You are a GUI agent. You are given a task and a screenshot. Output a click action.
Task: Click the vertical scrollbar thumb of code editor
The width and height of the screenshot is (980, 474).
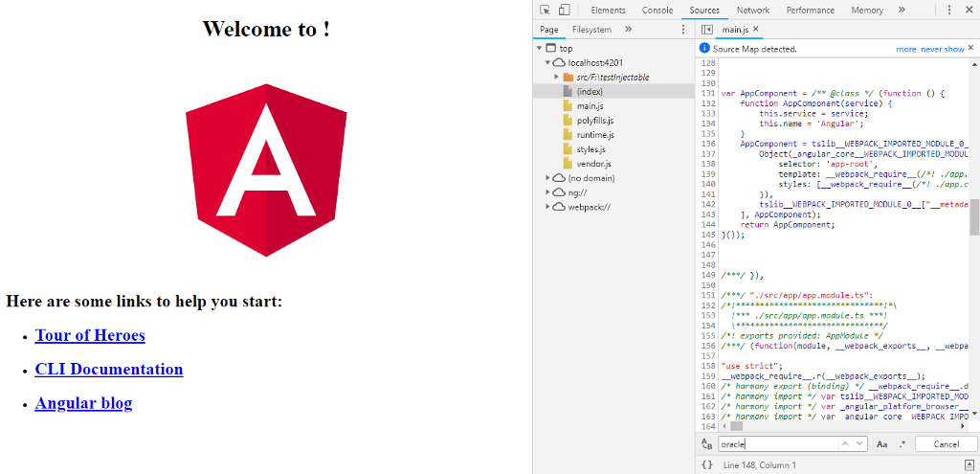[974, 219]
